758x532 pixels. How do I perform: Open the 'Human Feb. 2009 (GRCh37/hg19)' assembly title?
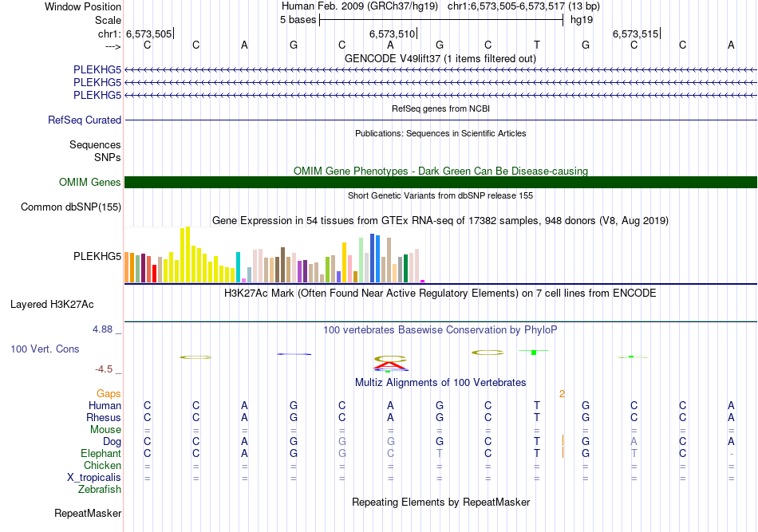point(360,6)
